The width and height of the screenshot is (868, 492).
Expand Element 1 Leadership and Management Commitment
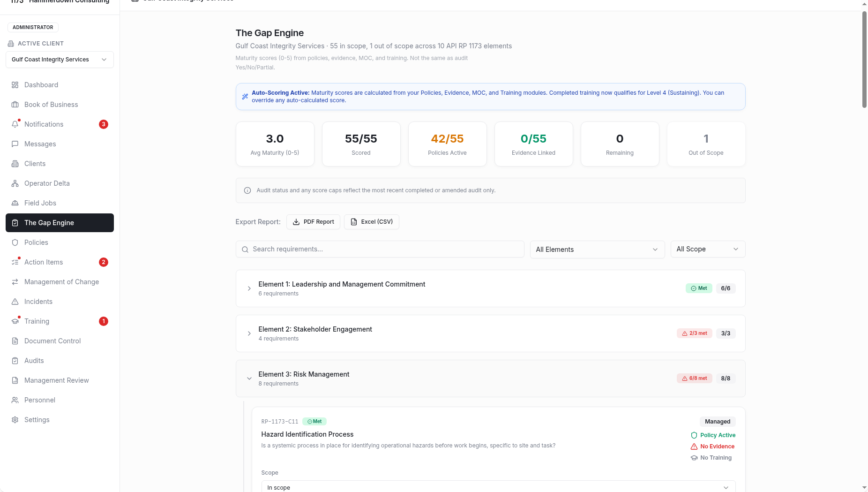point(490,288)
